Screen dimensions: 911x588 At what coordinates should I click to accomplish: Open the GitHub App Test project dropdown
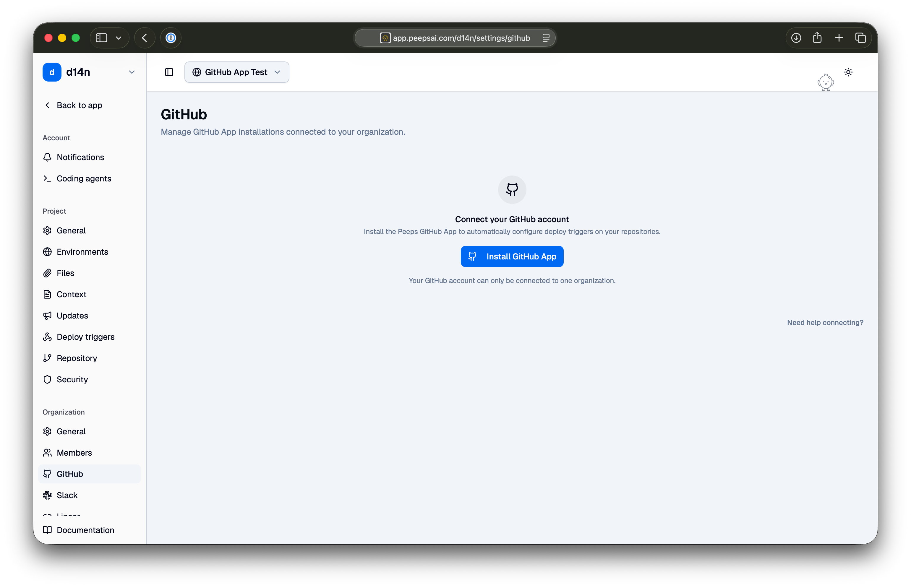point(236,72)
